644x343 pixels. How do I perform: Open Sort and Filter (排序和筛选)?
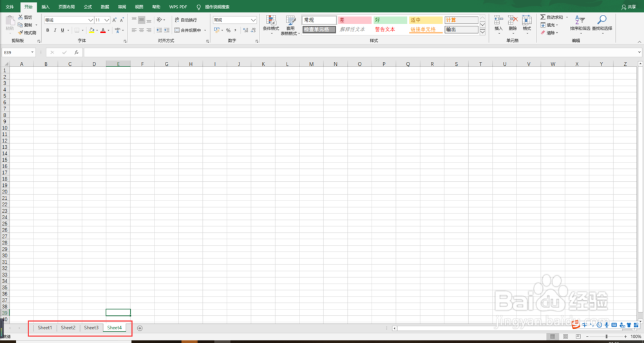coord(580,23)
